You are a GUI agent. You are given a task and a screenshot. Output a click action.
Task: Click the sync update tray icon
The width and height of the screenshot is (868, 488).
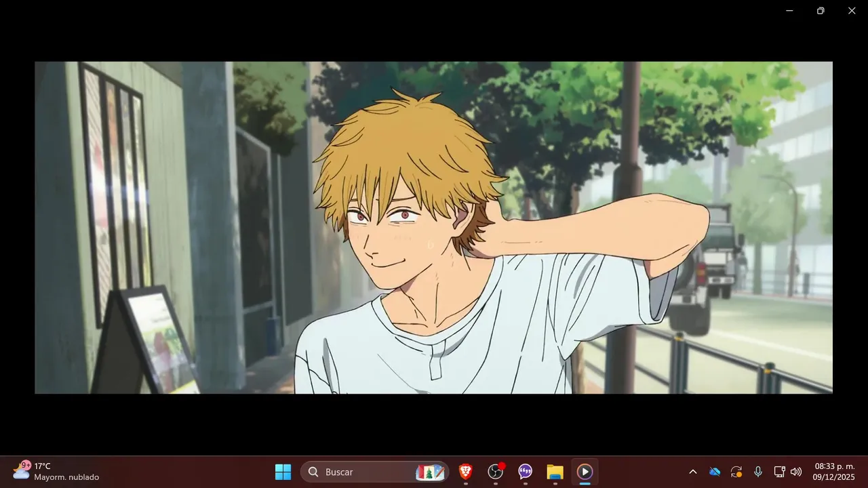736,472
